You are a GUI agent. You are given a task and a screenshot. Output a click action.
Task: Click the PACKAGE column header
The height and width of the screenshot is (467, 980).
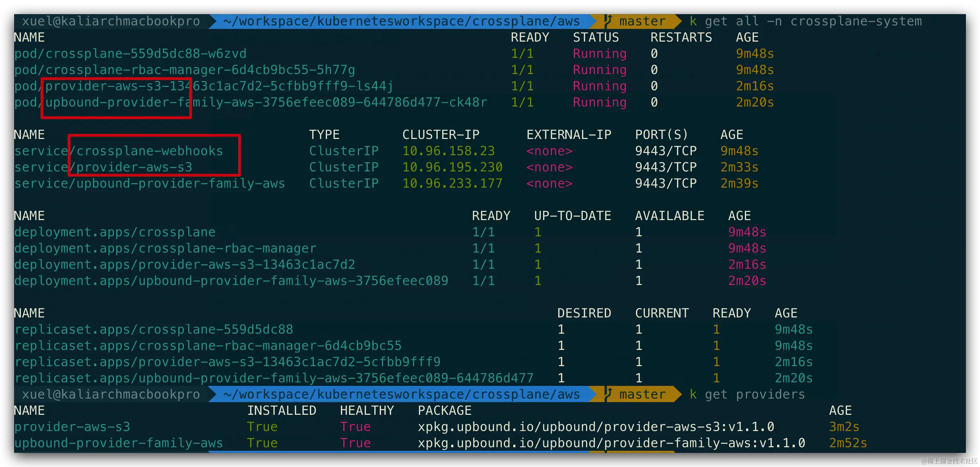[445, 410]
